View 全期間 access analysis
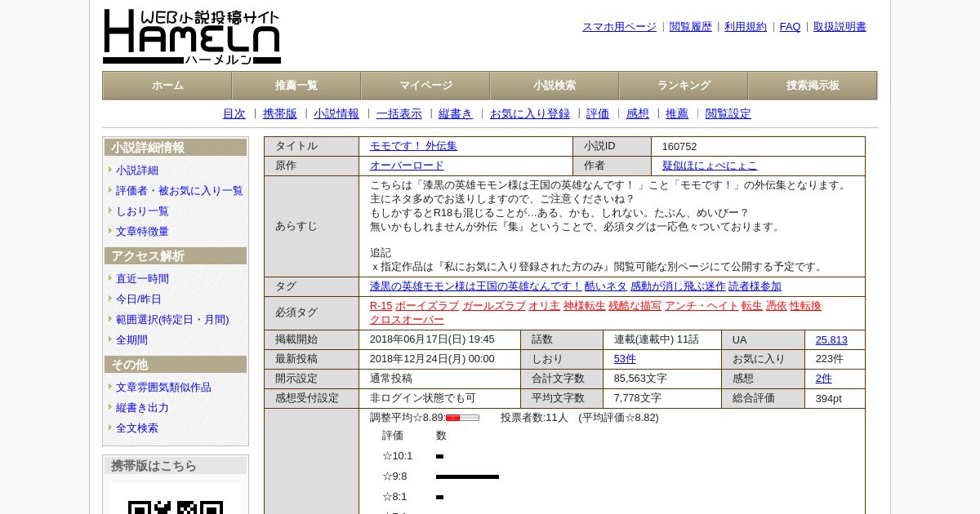Viewport: 980px width, 514px height. pyautogui.click(x=131, y=340)
